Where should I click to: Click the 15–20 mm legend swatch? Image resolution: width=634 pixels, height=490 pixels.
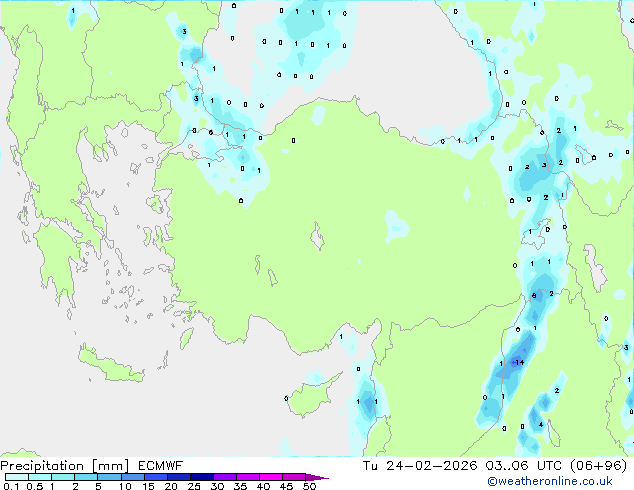point(156,477)
